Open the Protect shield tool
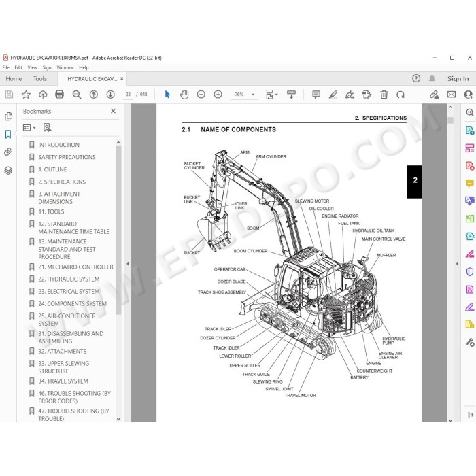Screen dimensions: 476x476 469,271
